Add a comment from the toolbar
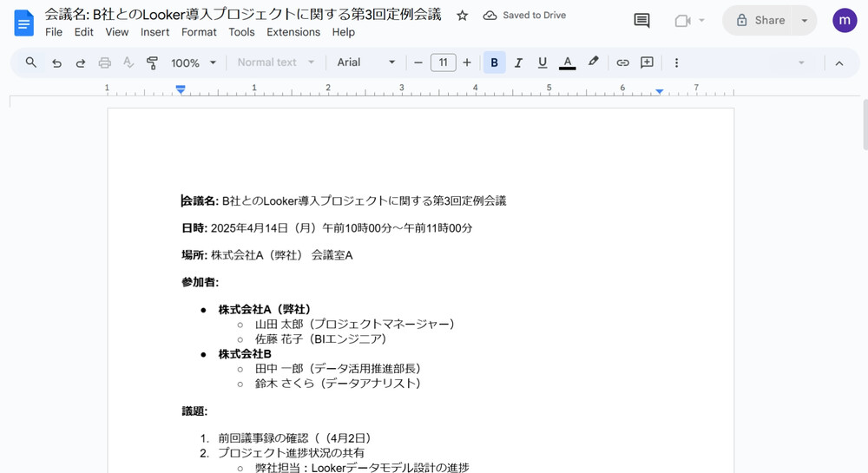Screen dimensions: 868x473 pyautogui.click(x=647, y=62)
